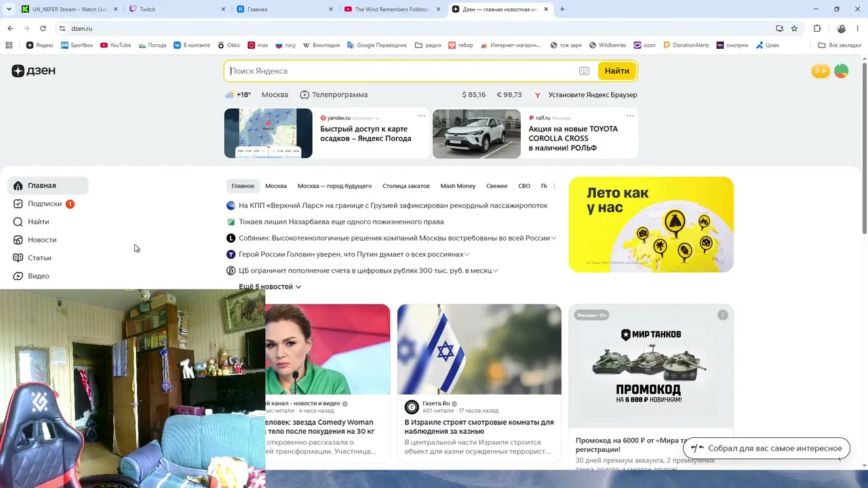Open the Israel flag article thumbnail
The image size is (868, 488).
(479, 349)
